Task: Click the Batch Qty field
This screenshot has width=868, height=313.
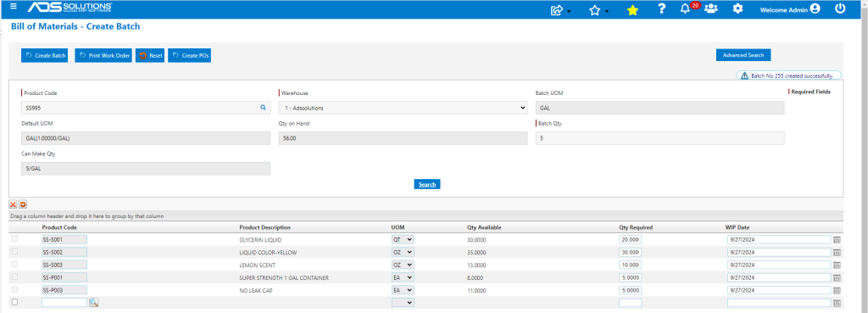Action: [659, 138]
